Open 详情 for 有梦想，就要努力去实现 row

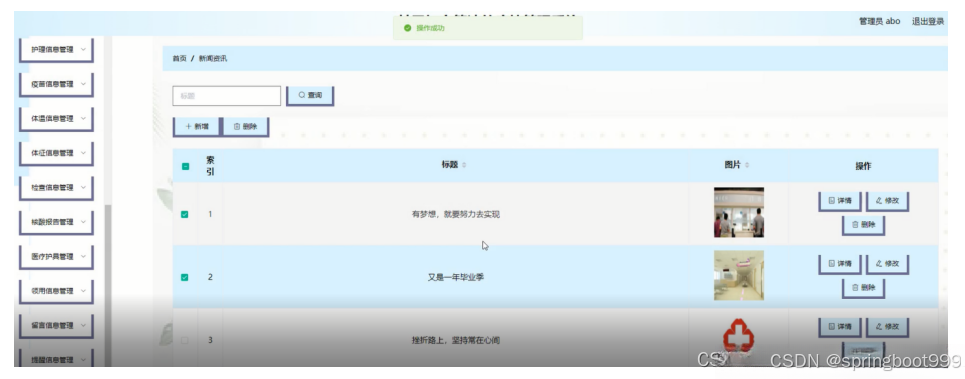pyautogui.click(x=840, y=201)
